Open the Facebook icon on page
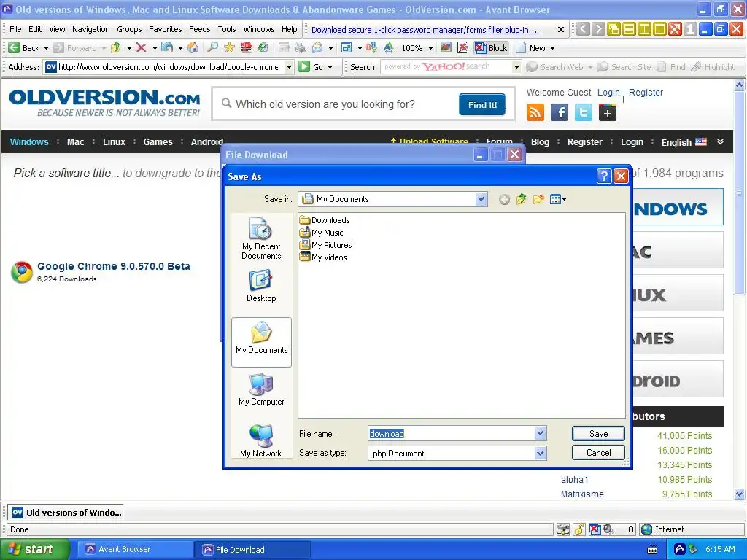The width and height of the screenshot is (747, 560). click(x=560, y=113)
